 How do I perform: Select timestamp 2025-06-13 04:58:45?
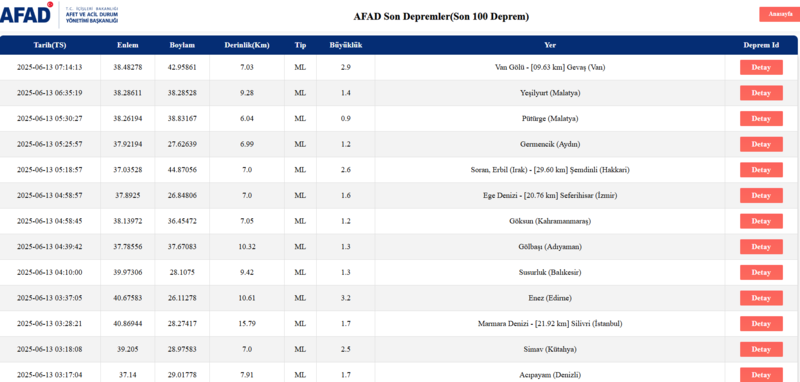coord(49,221)
